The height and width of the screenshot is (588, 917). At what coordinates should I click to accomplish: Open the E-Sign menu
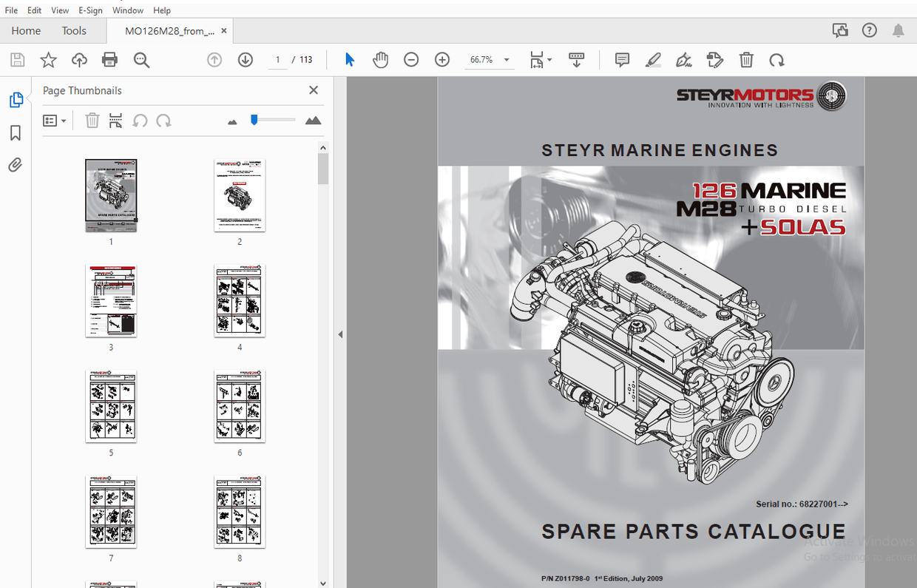[90, 10]
